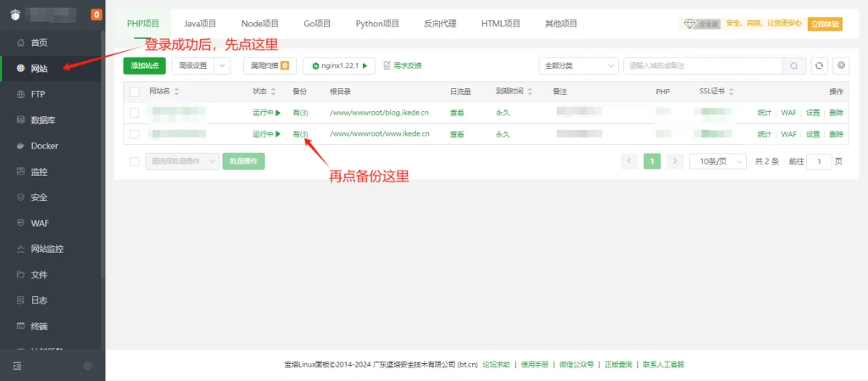
Task: Click the green 添加站点 button
Action: click(144, 65)
